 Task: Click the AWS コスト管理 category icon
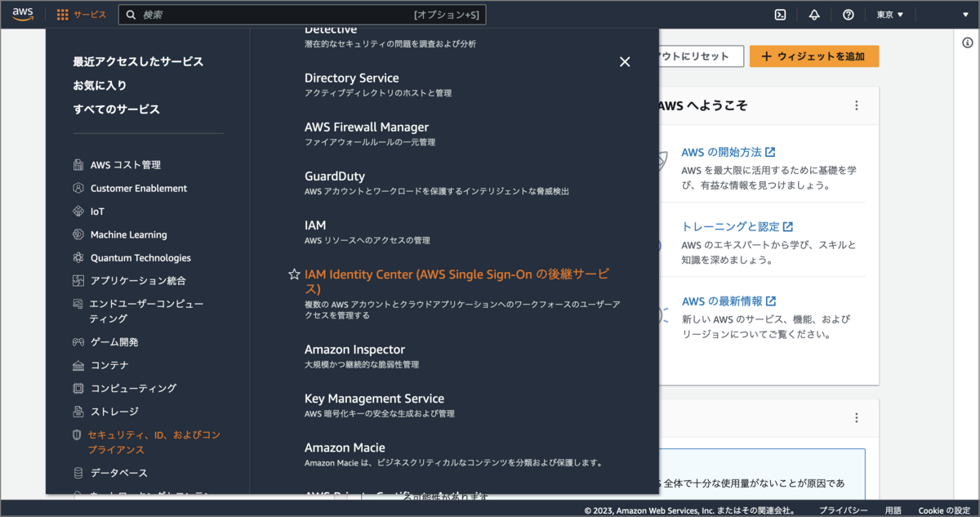tap(78, 165)
